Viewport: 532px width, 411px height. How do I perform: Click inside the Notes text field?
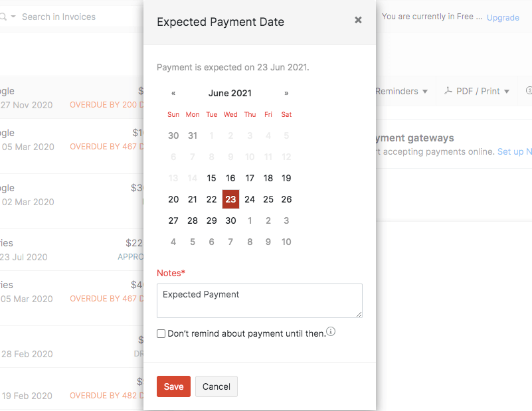point(259,300)
